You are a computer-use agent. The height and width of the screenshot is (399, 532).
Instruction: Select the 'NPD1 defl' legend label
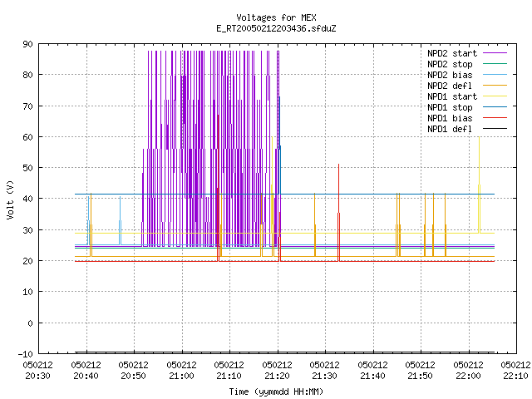coord(450,130)
